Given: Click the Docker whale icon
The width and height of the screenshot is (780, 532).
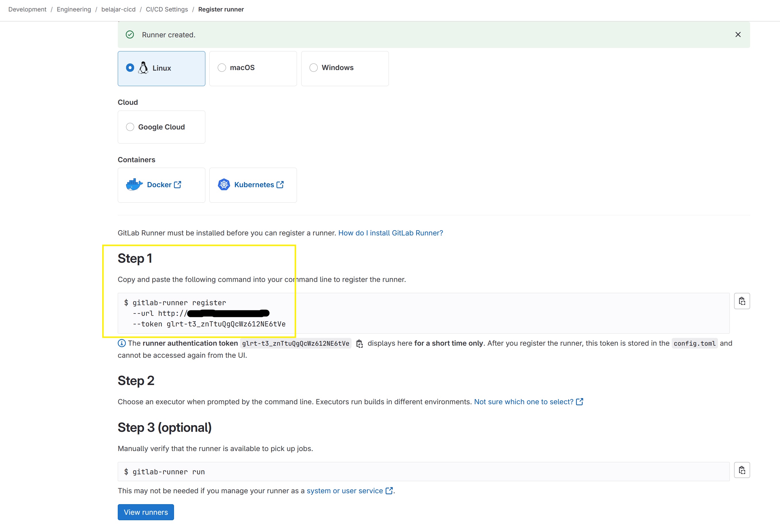Looking at the screenshot, I should click(134, 185).
